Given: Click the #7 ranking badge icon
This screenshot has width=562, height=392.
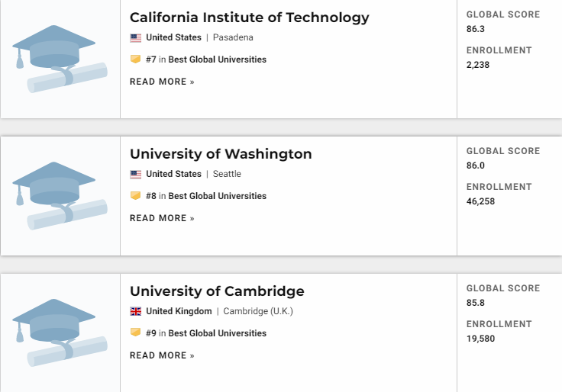Looking at the screenshot, I should pos(135,59).
